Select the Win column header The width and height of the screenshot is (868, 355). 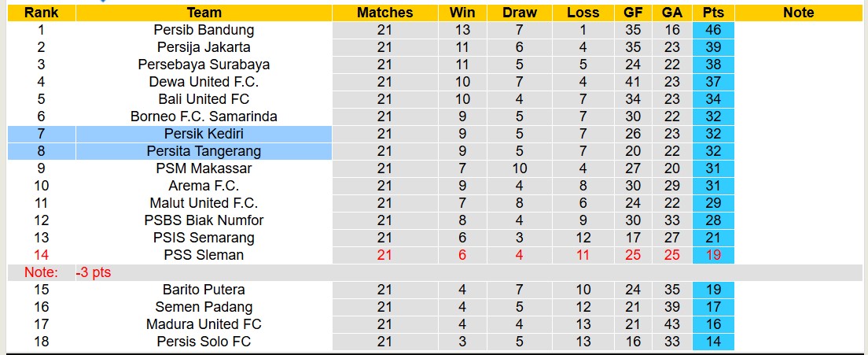pyautogui.click(x=462, y=13)
